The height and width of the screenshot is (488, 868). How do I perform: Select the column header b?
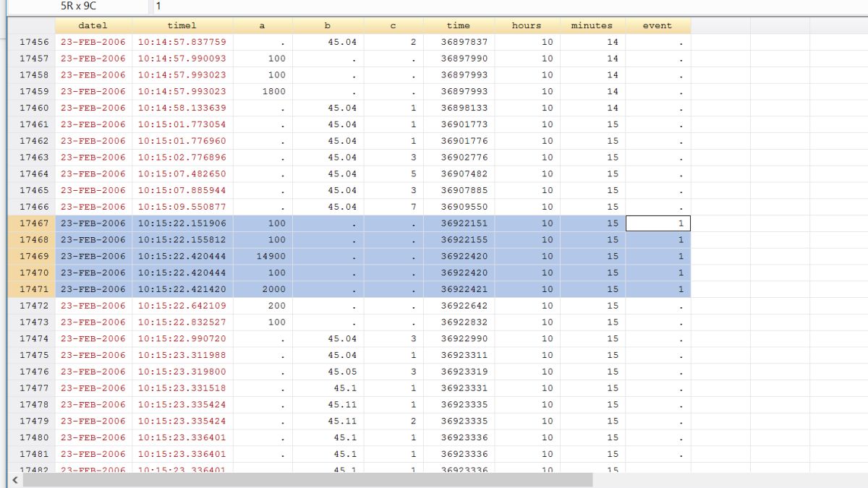point(327,25)
